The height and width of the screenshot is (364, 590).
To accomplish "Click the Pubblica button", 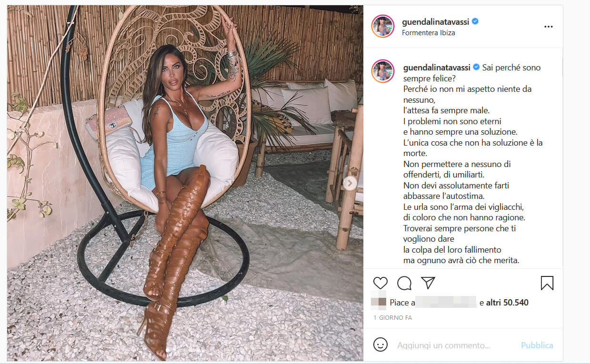I will tap(537, 345).
